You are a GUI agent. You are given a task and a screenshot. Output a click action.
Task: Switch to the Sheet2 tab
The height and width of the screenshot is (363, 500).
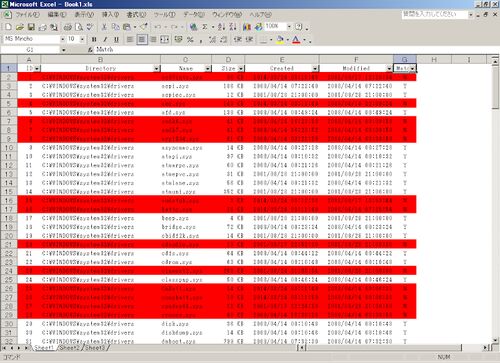point(70,348)
